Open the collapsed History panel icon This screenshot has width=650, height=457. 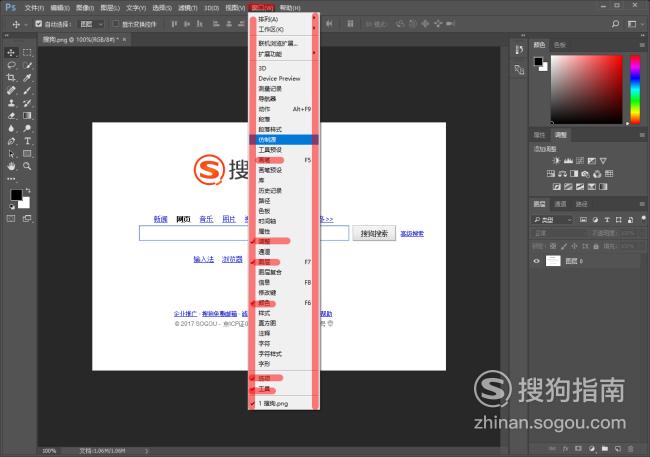[519, 50]
